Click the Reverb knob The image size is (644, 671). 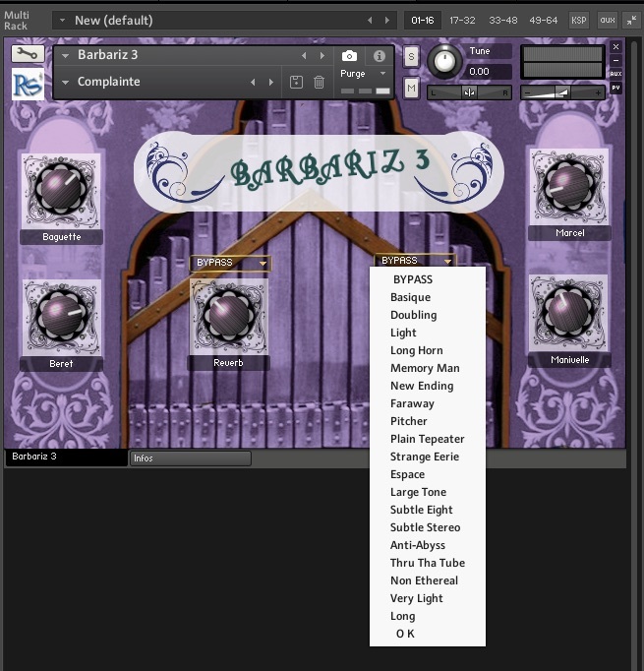[229, 316]
